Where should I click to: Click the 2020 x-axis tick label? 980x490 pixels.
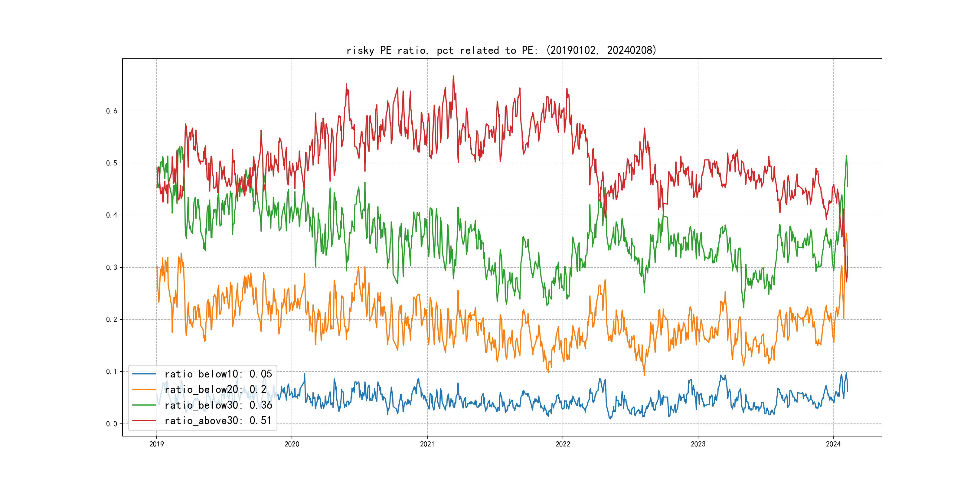(292, 444)
